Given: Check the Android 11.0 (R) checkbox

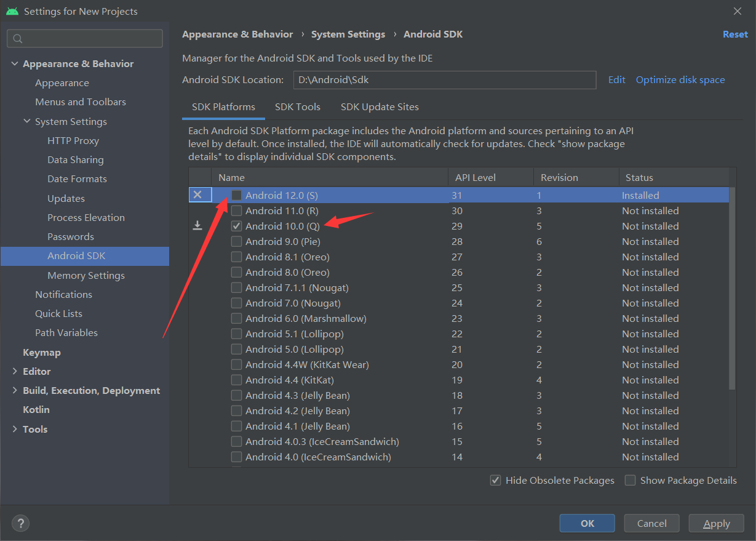Looking at the screenshot, I should click(237, 210).
